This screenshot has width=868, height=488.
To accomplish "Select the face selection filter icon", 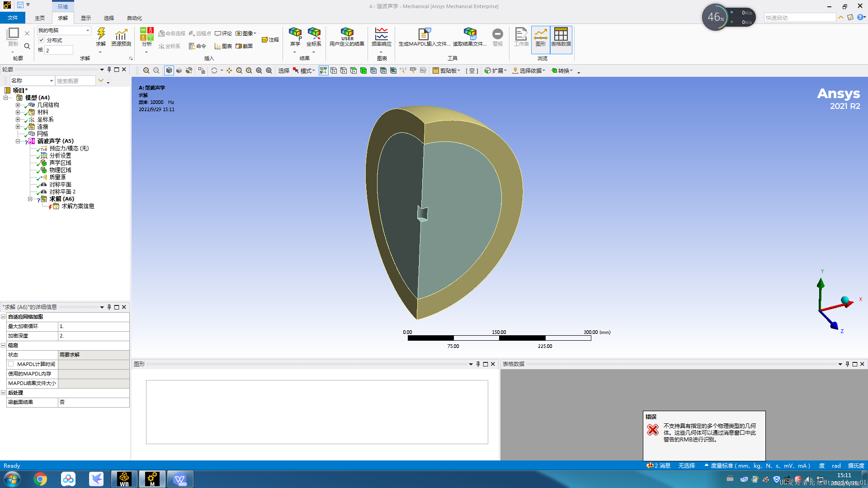I will 354,70.
